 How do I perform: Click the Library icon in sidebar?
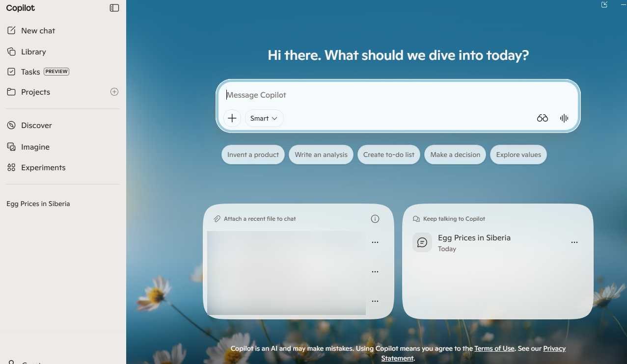pyautogui.click(x=11, y=52)
